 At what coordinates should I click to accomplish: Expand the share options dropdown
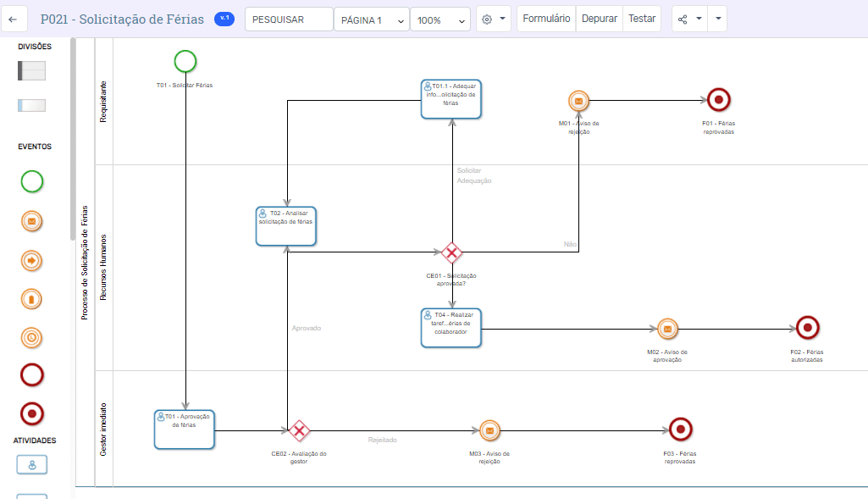pyautogui.click(x=688, y=19)
